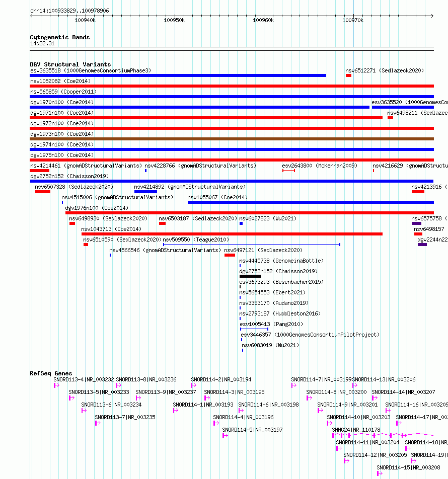Viewport: 448px width, 479px height.
Task: Click the SNORD113-8 gene arrow glyph
Action: point(119,385)
